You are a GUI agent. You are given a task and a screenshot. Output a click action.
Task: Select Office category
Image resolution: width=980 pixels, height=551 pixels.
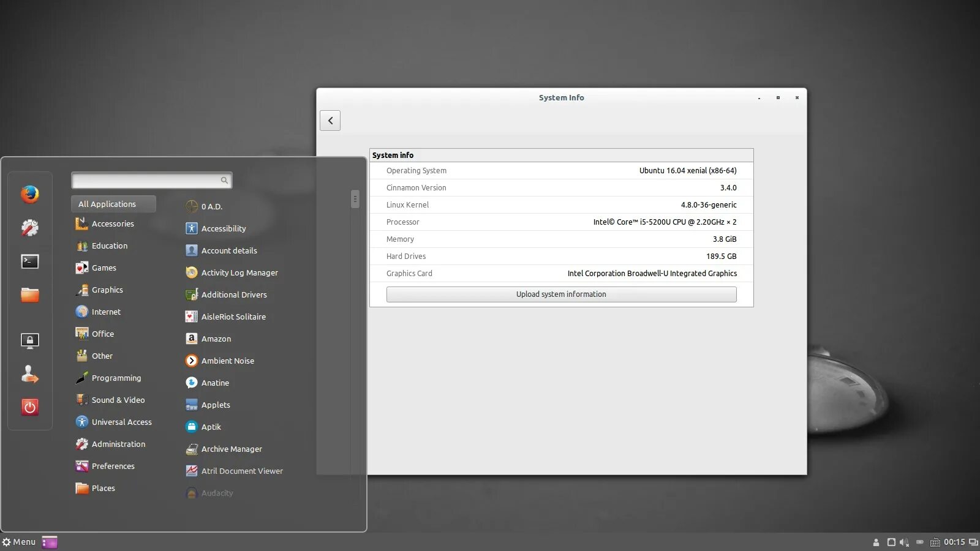click(x=94, y=334)
